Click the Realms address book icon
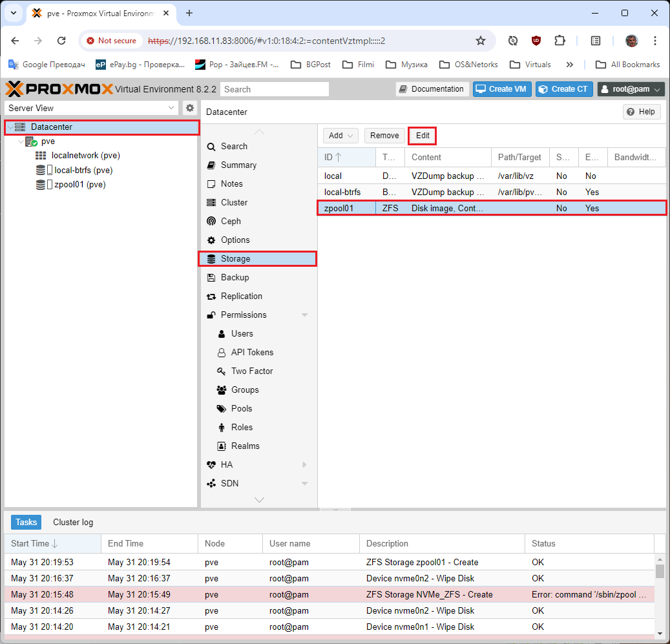The height and width of the screenshot is (644, 670). (222, 446)
